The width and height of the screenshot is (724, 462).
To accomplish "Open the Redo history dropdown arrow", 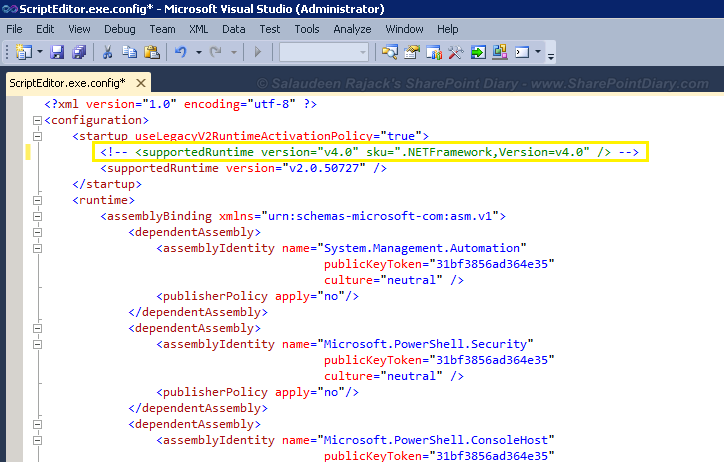I will pos(234,52).
